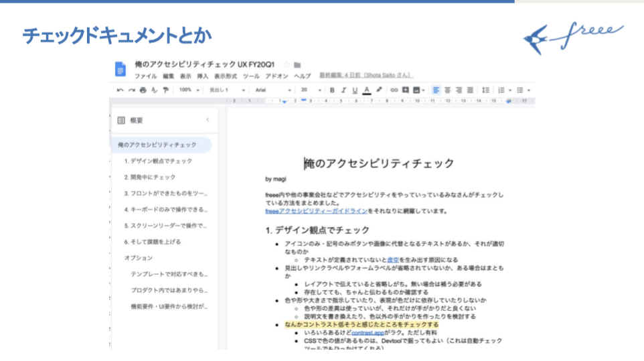
Task: Open the 見出し1 paragraph style dropdown
Action: tap(226, 90)
